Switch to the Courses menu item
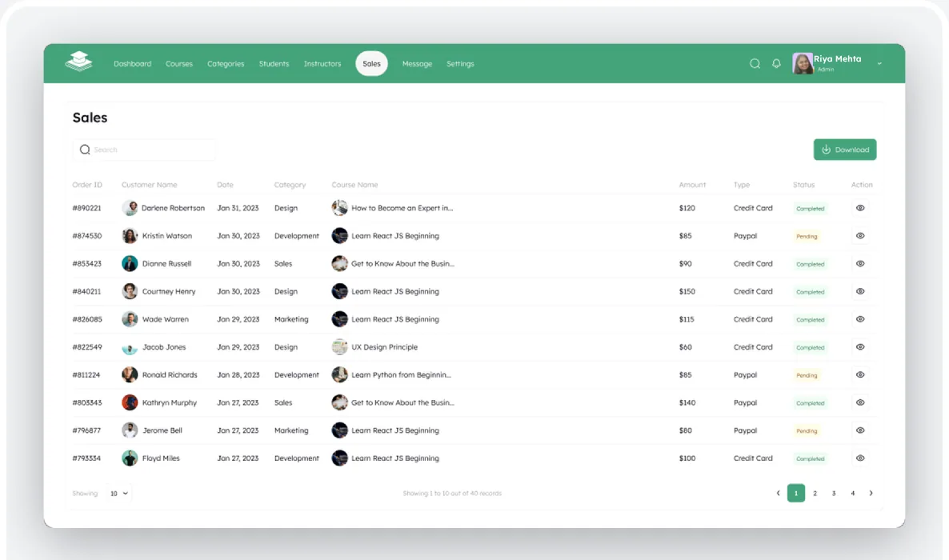Screen dimensions: 949x560 pyautogui.click(x=179, y=63)
